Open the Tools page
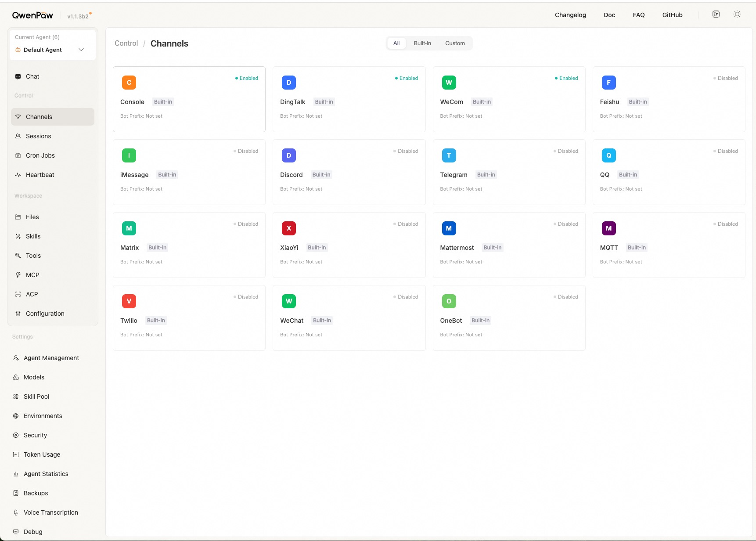Viewport: 756px width, 541px height. click(53, 256)
